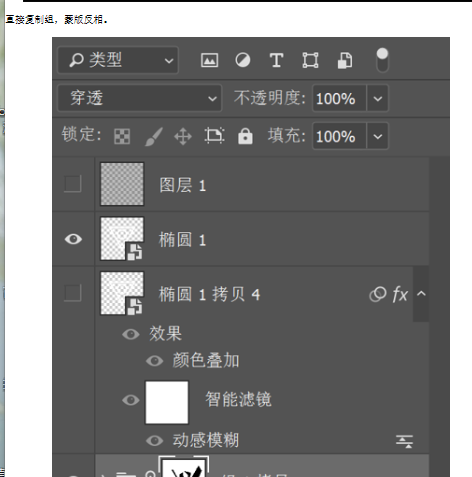The width and height of the screenshot is (472, 477).
Task: Click blending options circles icon beside fx
Action: click(x=378, y=294)
